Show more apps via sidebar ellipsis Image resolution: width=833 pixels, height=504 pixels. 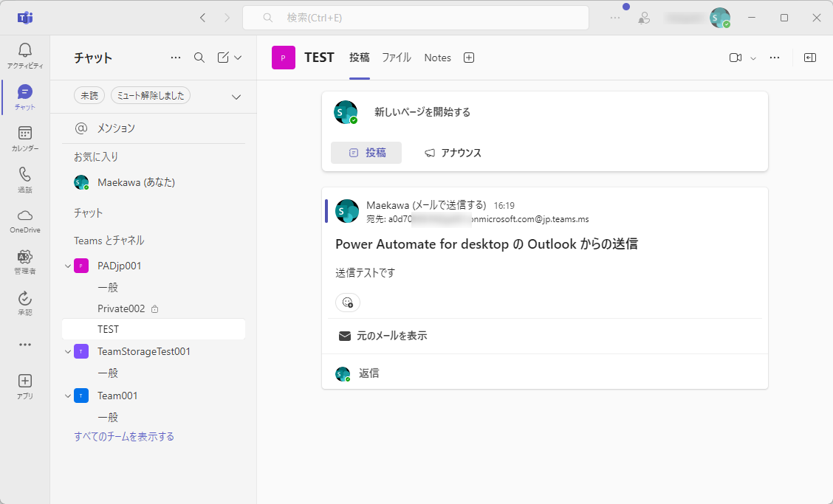click(25, 345)
